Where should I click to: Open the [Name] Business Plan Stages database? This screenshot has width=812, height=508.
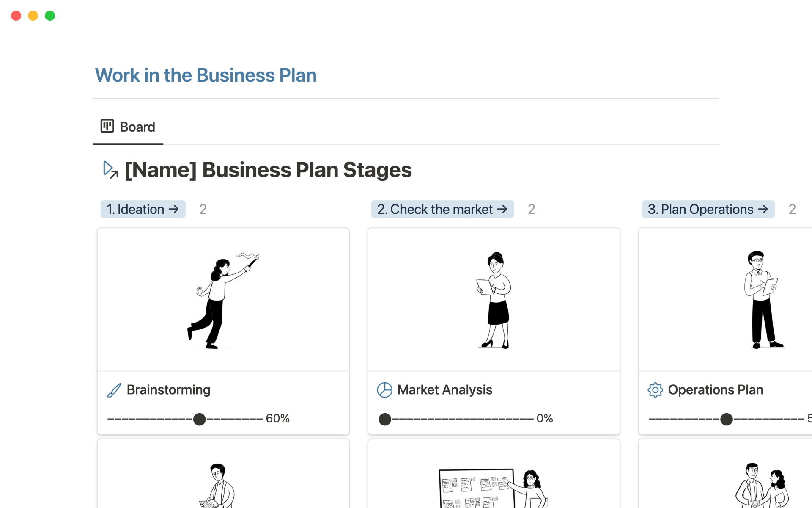tap(268, 170)
